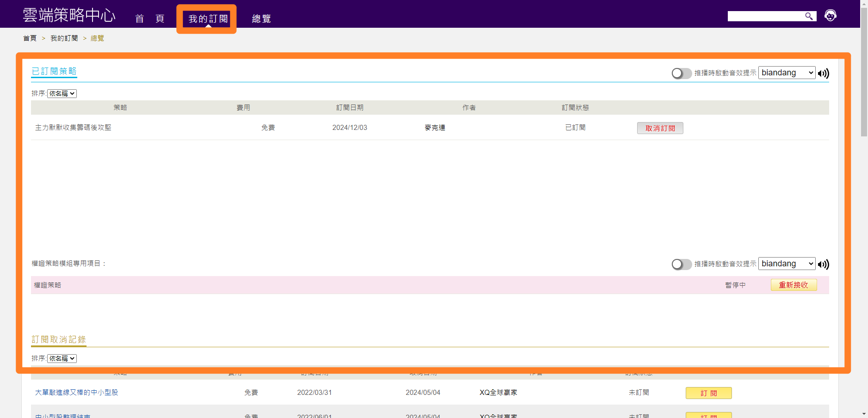Open the 總覽 navigation tab
The height and width of the screenshot is (418, 868).
261,19
